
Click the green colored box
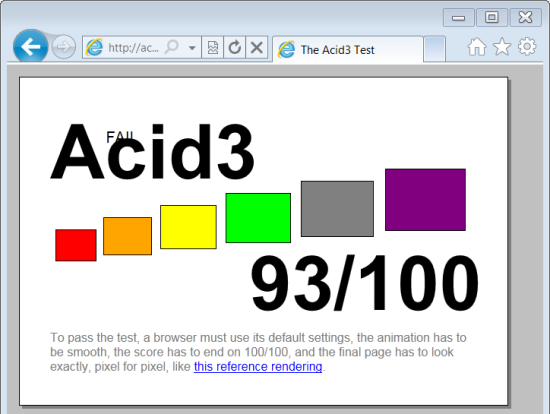258,218
